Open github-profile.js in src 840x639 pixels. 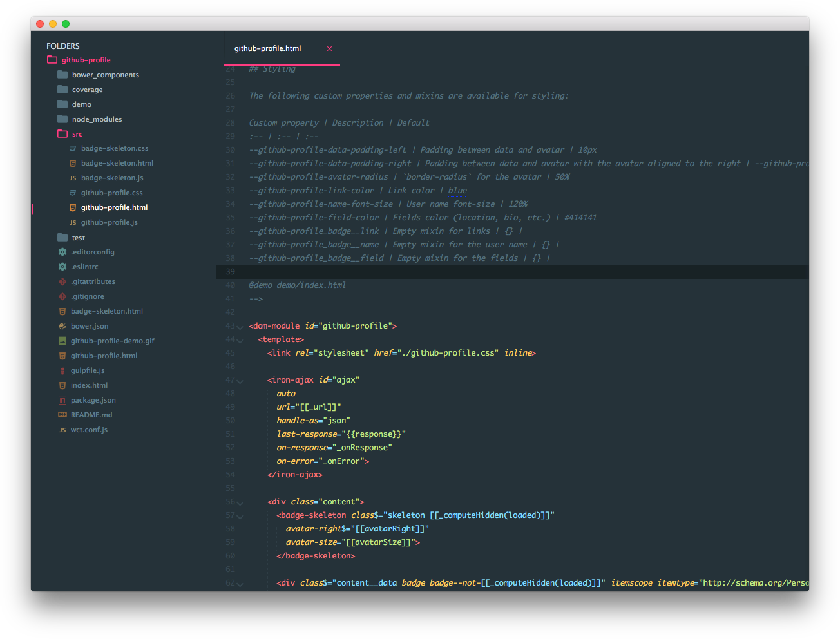(110, 222)
